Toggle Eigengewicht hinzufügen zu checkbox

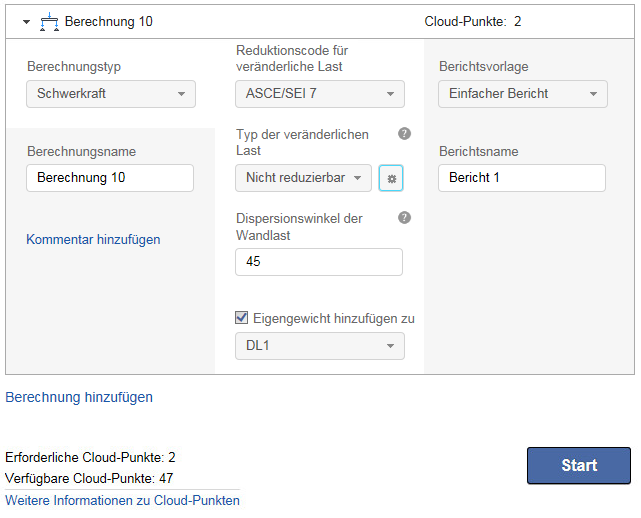coord(242,318)
